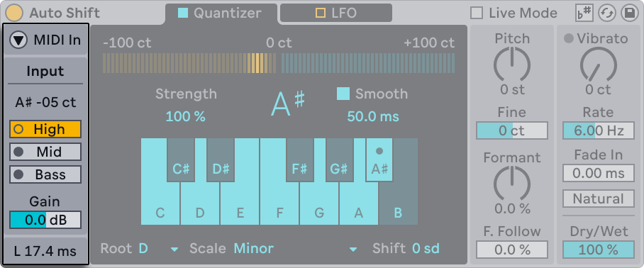Click the Pitch knob

coord(512,65)
